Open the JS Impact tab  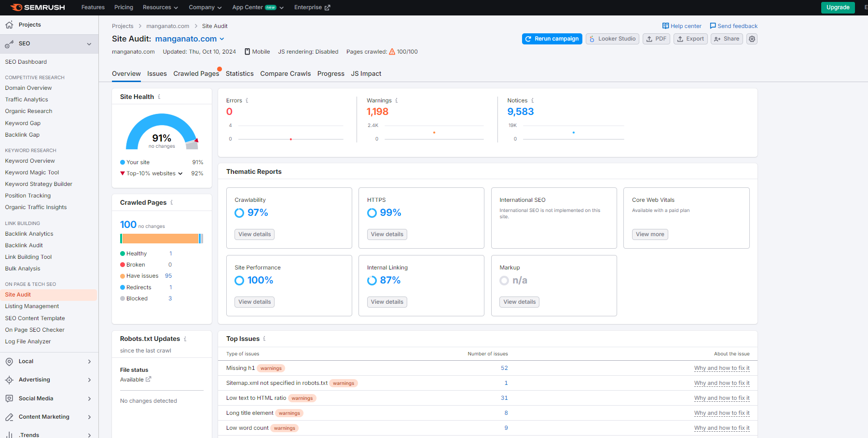tap(366, 74)
